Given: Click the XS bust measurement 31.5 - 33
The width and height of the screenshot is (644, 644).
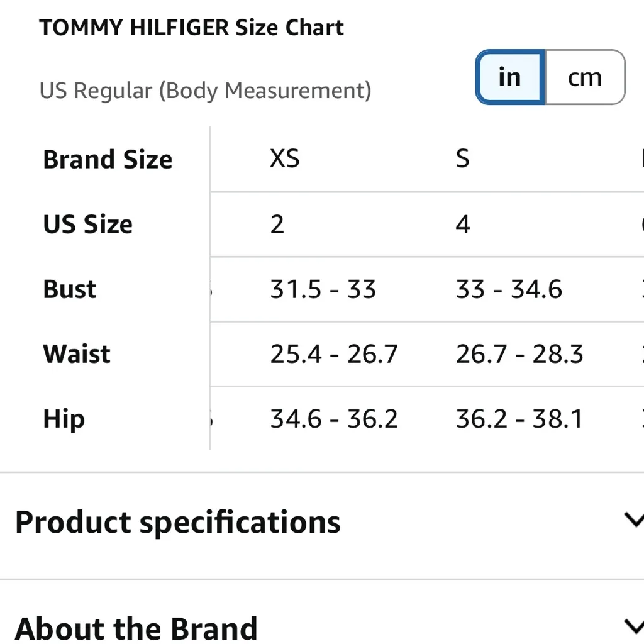Looking at the screenshot, I should pyautogui.click(x=323, y=289).
